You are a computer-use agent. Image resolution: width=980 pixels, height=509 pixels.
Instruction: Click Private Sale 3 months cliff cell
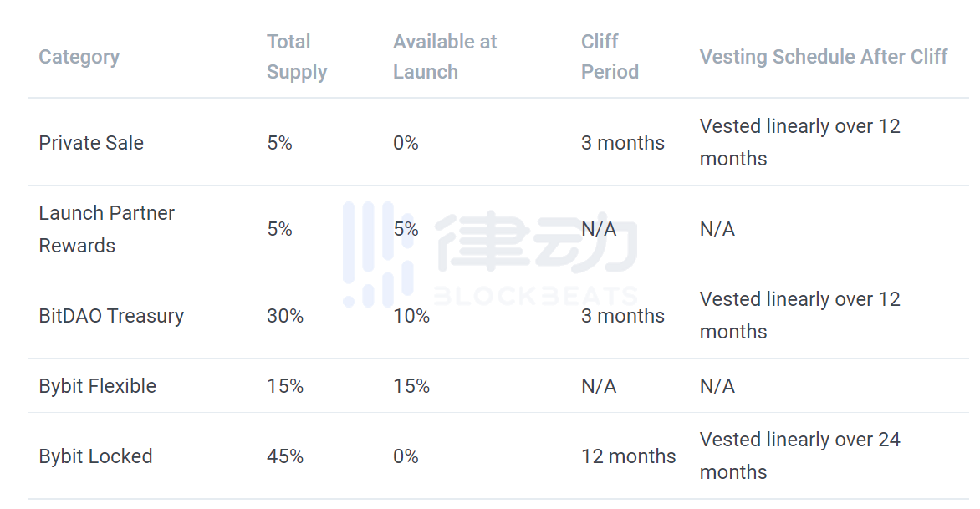point(622,143)
